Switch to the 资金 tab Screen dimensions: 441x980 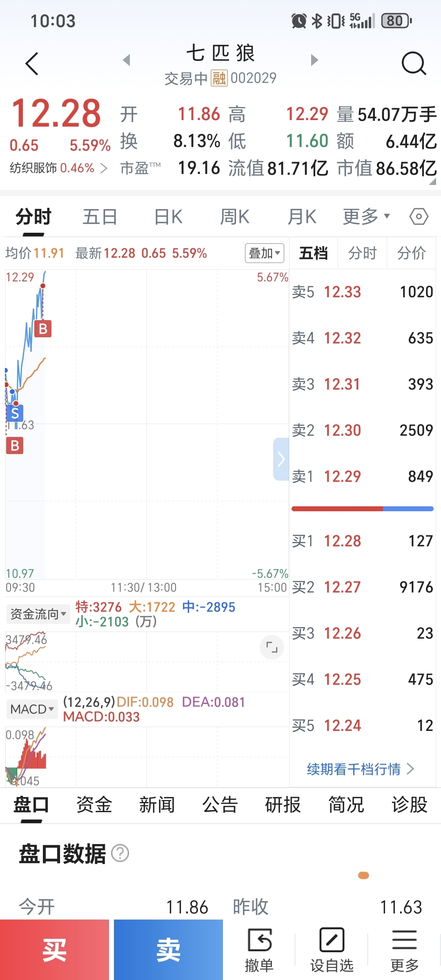point(94,805)
